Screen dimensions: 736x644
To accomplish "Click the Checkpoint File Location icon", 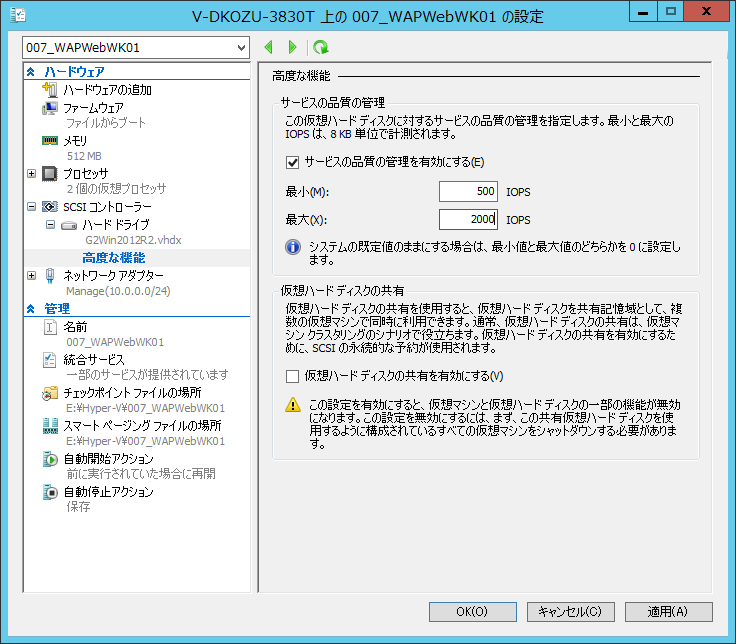I will (50, 393).
